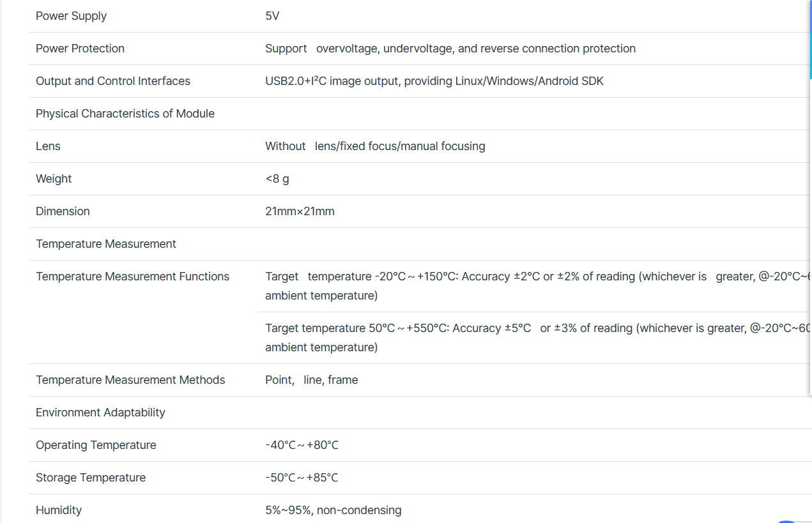Click the '<8 g' weight value
The width and height of the screenshot is (812, 523).
pyautogui.click(x=277, y=179)
